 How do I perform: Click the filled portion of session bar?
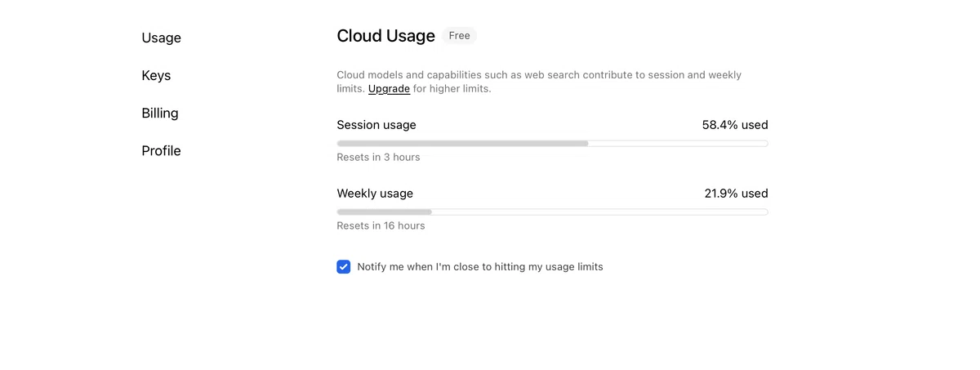[x=463, y=143]
